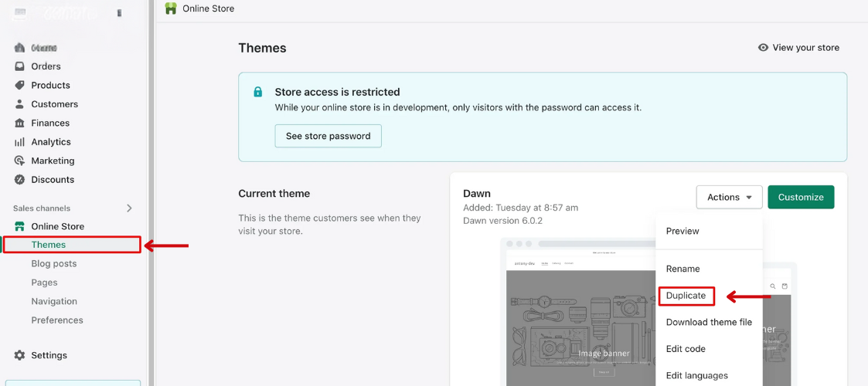The height and width of the screenshot is (386, 868).
Task: Open Blog posts under Online Store
Action: coord(53,264)
